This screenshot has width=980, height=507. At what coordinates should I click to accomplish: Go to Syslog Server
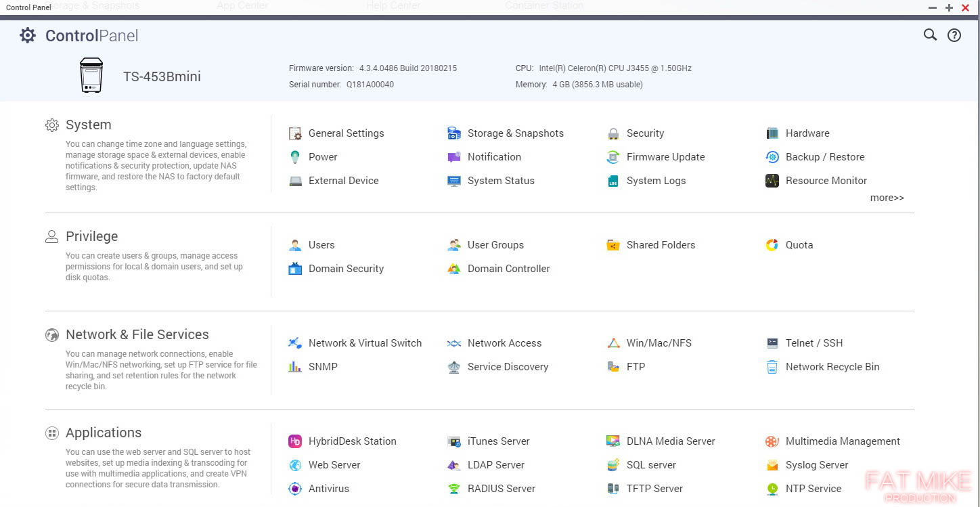tap(817, 465)
